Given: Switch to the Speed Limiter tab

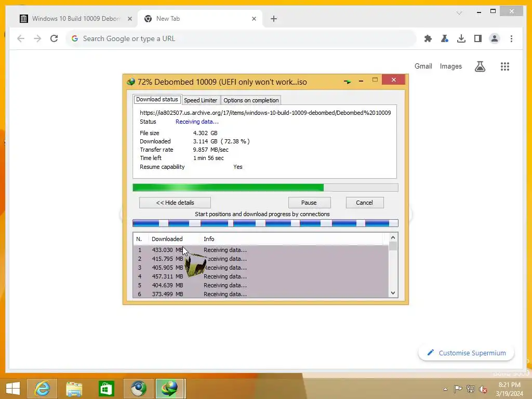Looking at the screenshot, I should click(200, 100).
